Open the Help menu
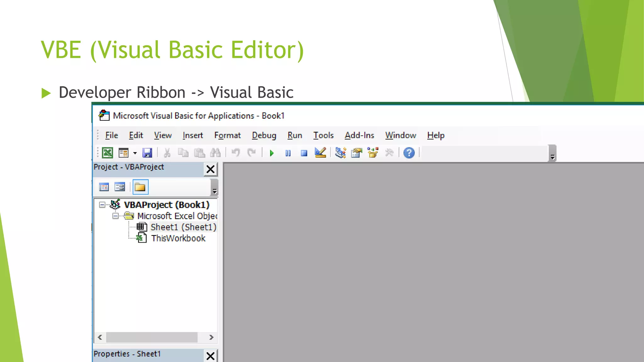The width and height of the screenshot is (644, 362). [436, 135]
